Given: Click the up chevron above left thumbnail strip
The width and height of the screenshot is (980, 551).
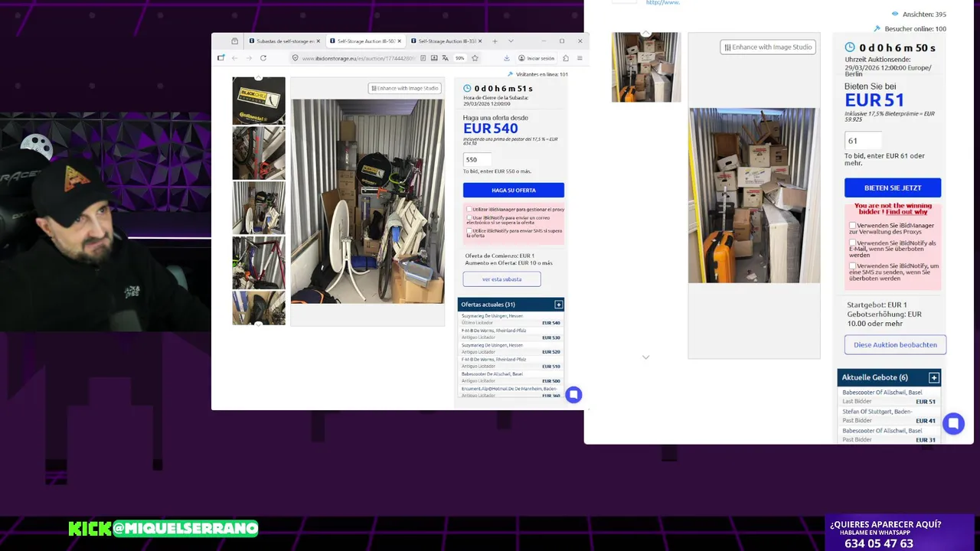Looking at the screenshot, I should [259, 77].
